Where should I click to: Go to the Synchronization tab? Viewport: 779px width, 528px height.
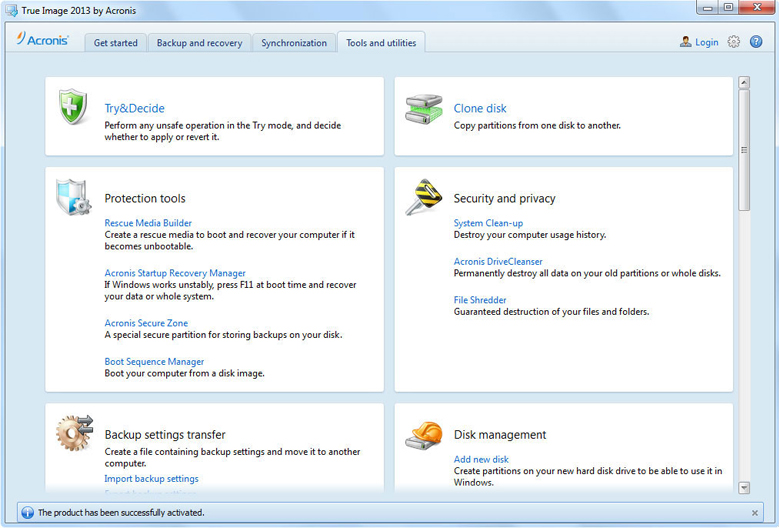tap(294, 43)
